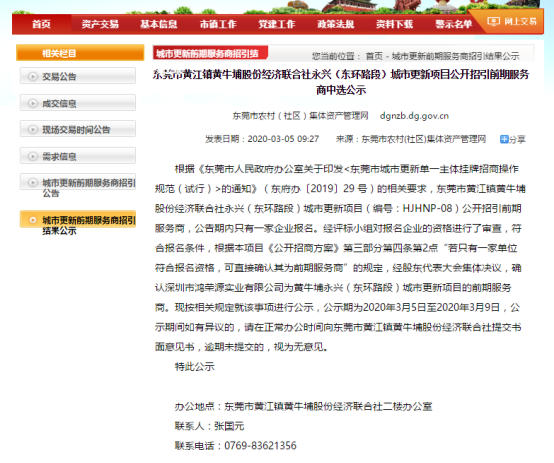Select 市镇工作 from the top menu

click(x=218, y=24)
